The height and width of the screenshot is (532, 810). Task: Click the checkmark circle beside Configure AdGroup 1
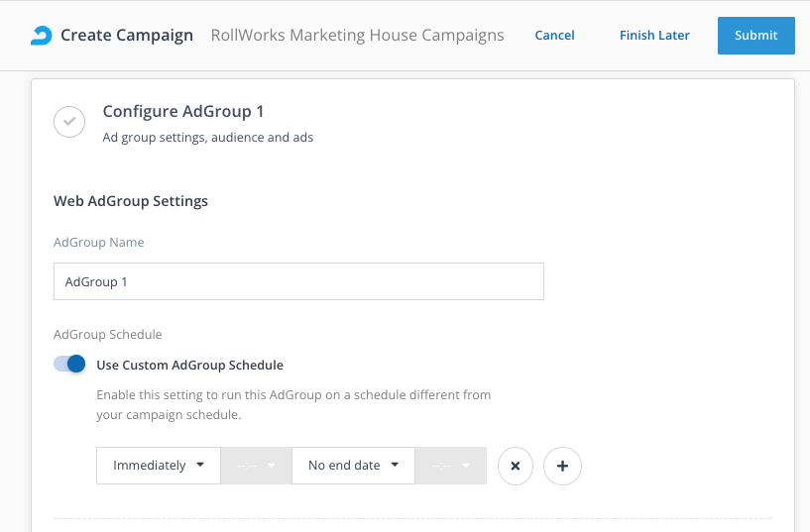click(69, 122)
